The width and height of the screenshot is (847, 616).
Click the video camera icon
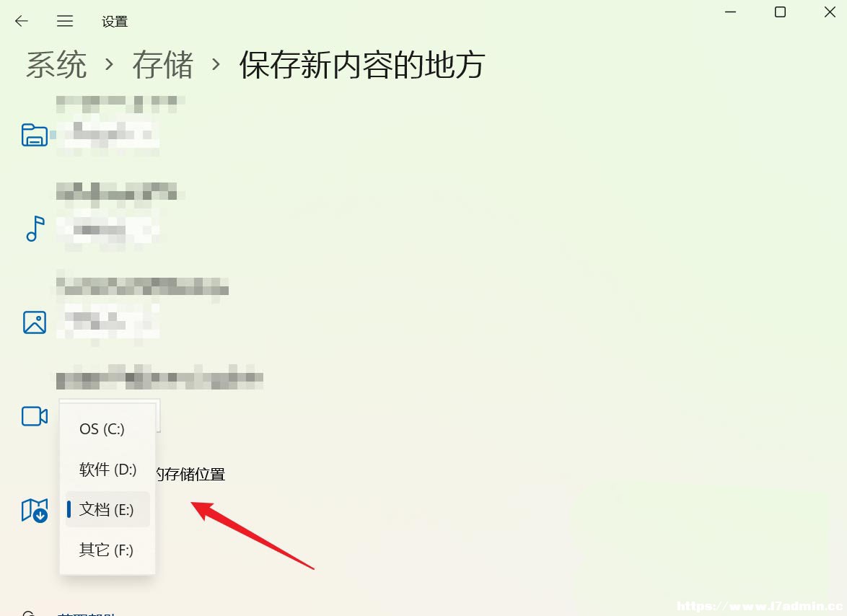pos(35,416)
